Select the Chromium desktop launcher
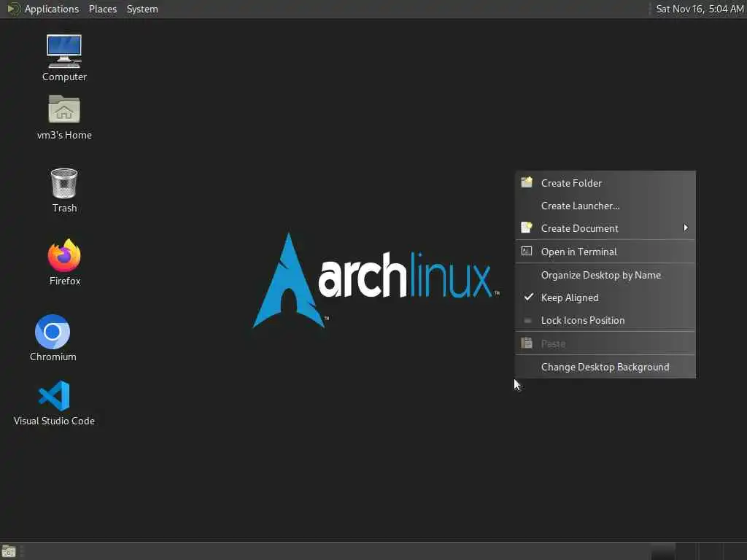747x560 pixels. click(x=53, y=332)
